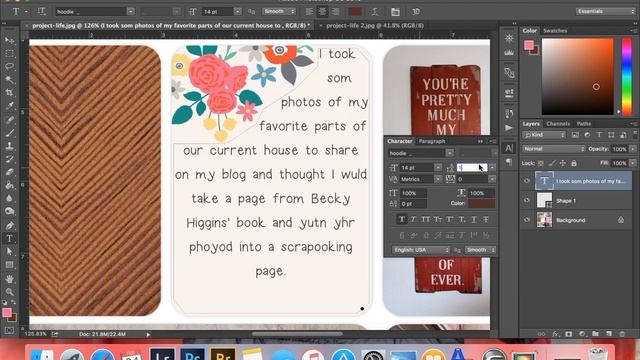Select the Horizontal Type tool
Viewport: 640px width, 360px height.
coord(9,238)
